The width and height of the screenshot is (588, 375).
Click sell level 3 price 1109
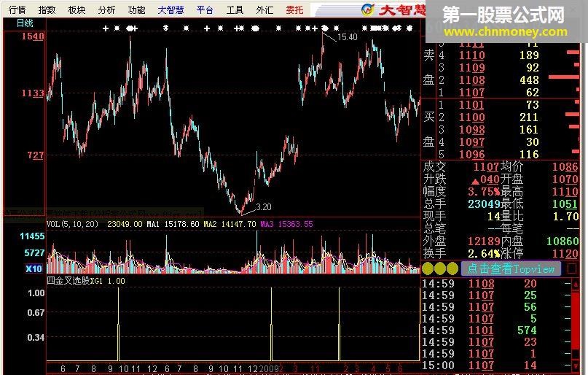471,68
